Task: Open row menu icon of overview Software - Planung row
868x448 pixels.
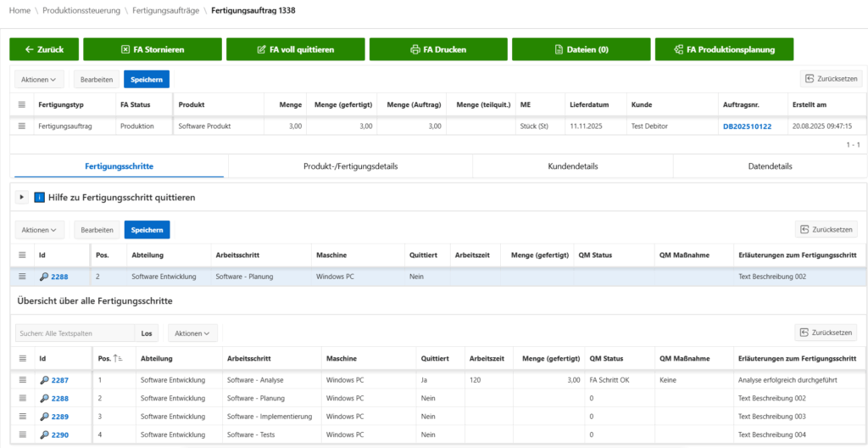Action: tap(22, 398)
